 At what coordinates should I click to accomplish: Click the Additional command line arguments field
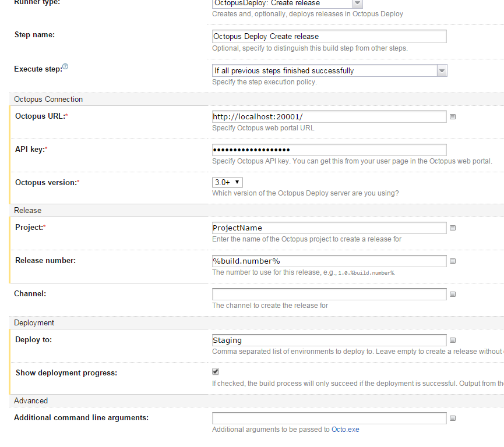(x=329, y=418)
